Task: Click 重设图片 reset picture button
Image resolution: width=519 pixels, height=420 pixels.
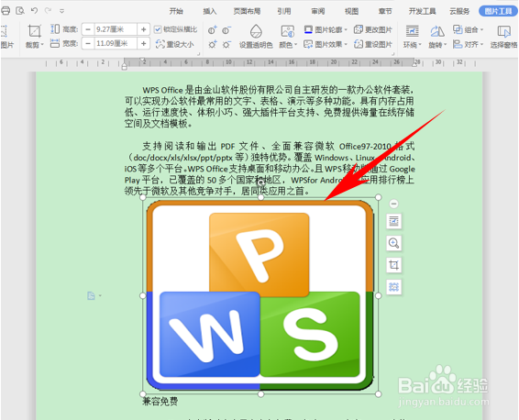Action: 372,44
